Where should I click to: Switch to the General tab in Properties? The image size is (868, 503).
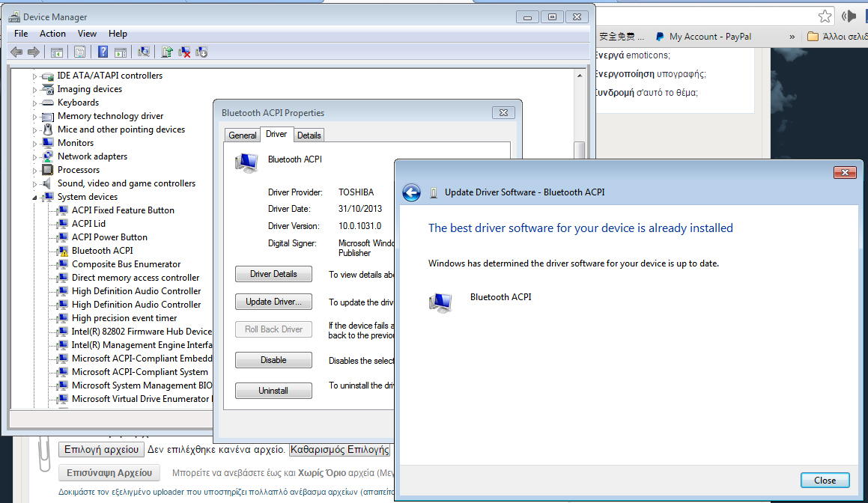coord(243,135)
